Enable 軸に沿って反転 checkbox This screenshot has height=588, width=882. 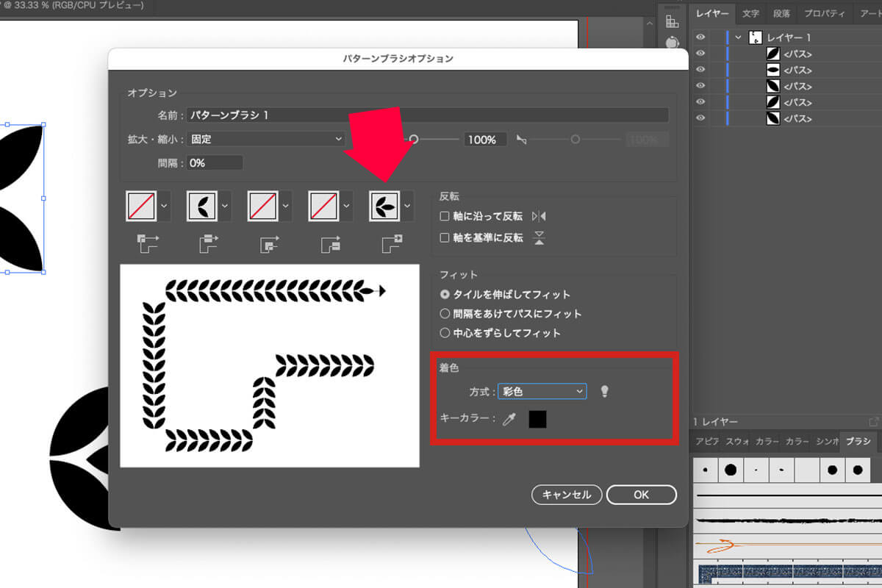(444, 217)
